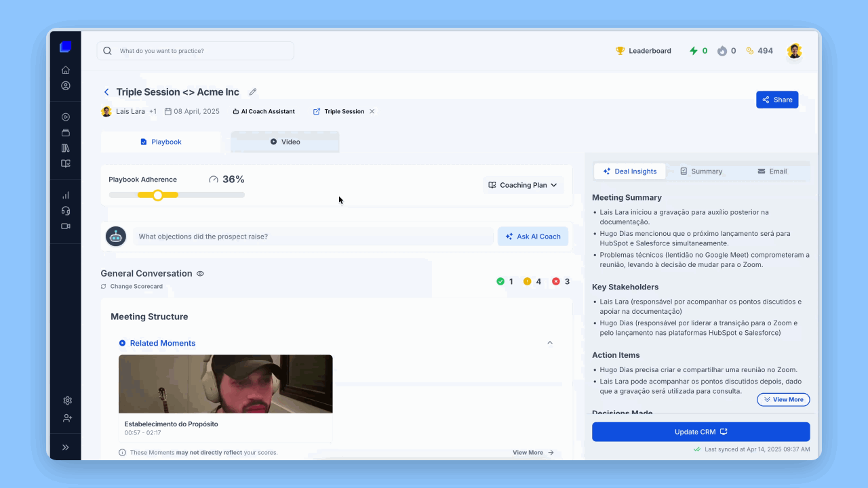This screenshot has width=868, height=488.
Task: Open the Home icon in the sidebar
Action: tap(66, 70)
